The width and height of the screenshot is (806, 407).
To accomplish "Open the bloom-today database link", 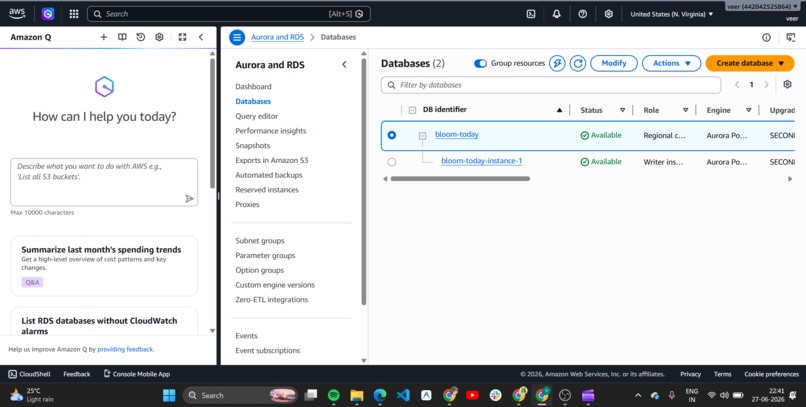I will [x=456, y=134].
